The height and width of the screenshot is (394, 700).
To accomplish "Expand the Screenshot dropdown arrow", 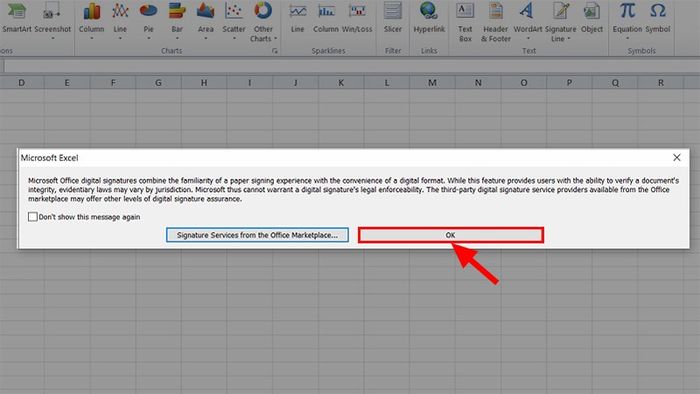I will tap(53, 39).
